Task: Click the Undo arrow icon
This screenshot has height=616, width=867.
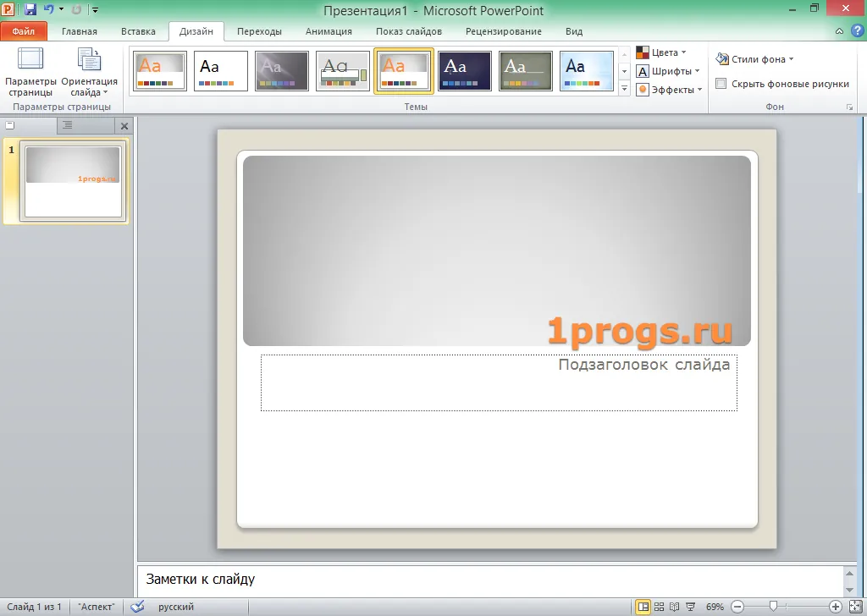Action: (x=48, y=9)
